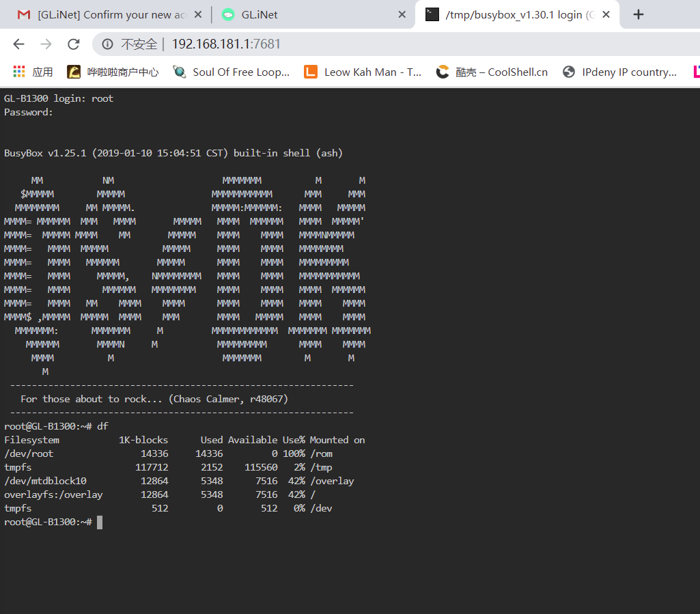Go back to previous page
The image size is (700, 614).
click(x=18, y=44)
